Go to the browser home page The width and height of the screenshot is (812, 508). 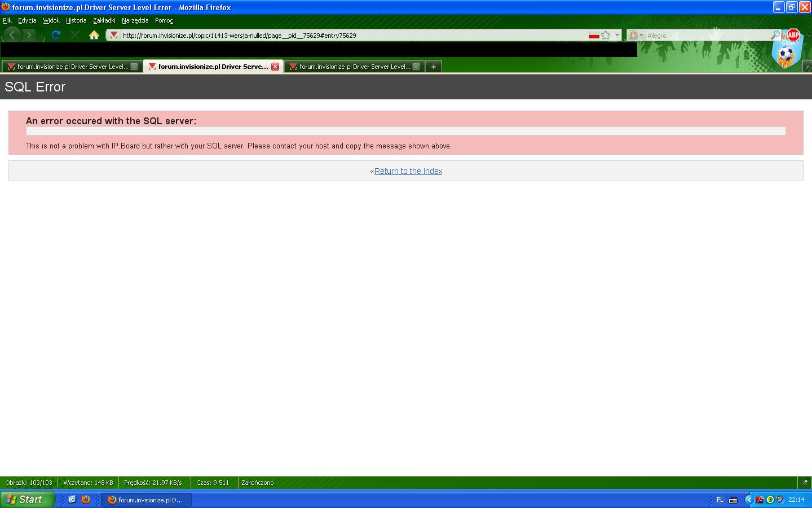94,35
